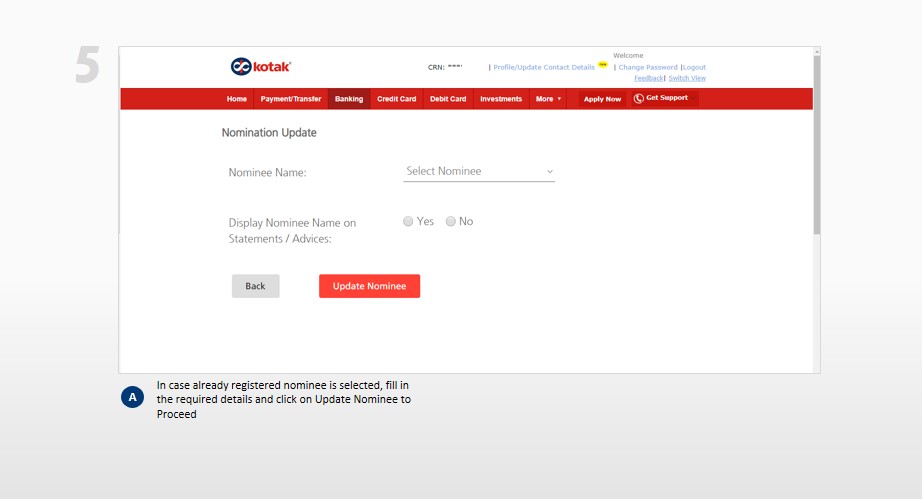Image resolution: width=922 pixels, height=499 pixels.
Task: Click the Update Nominee button
Action: click(x=369, y=286)
